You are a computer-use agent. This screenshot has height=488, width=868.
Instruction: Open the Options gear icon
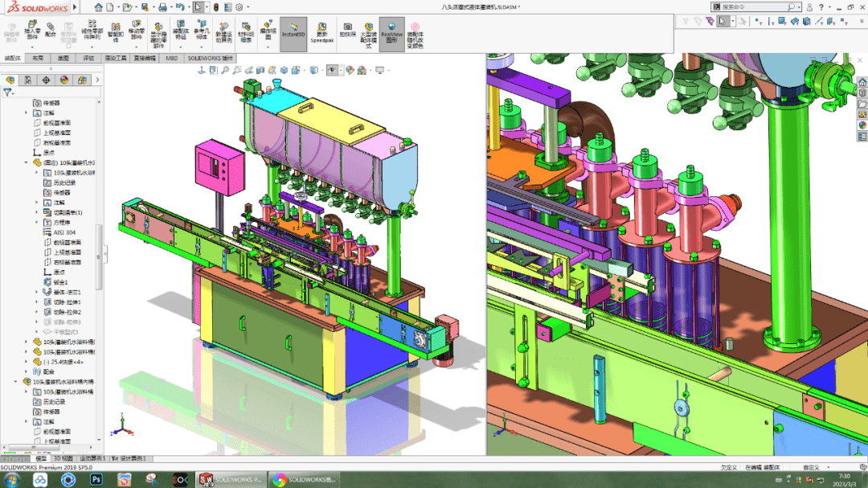(240, 7)
